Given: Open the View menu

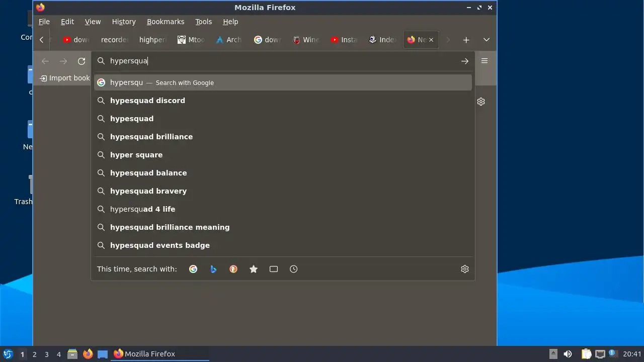Looking at the screenshot, I should (x=93, y=22).
